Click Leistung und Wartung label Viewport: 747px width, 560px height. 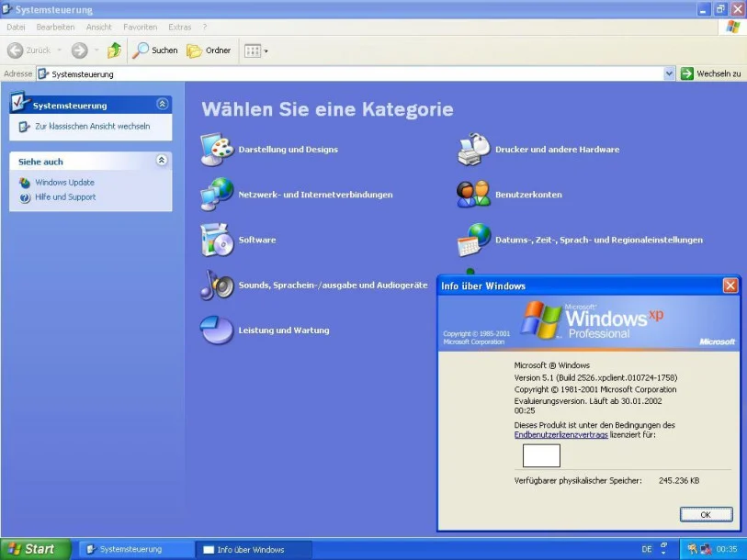[284, 330]
